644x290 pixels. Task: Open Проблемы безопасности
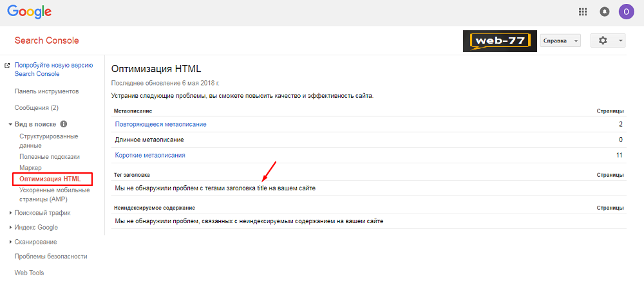(50, 257)
